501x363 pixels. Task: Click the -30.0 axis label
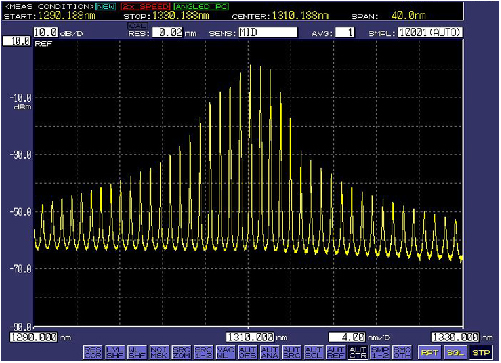click(21, 155)
